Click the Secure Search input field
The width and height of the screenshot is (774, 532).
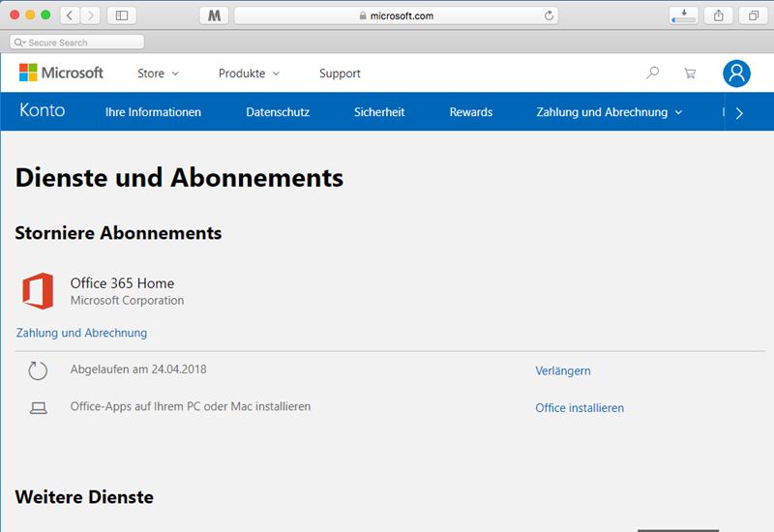[77, 43]
